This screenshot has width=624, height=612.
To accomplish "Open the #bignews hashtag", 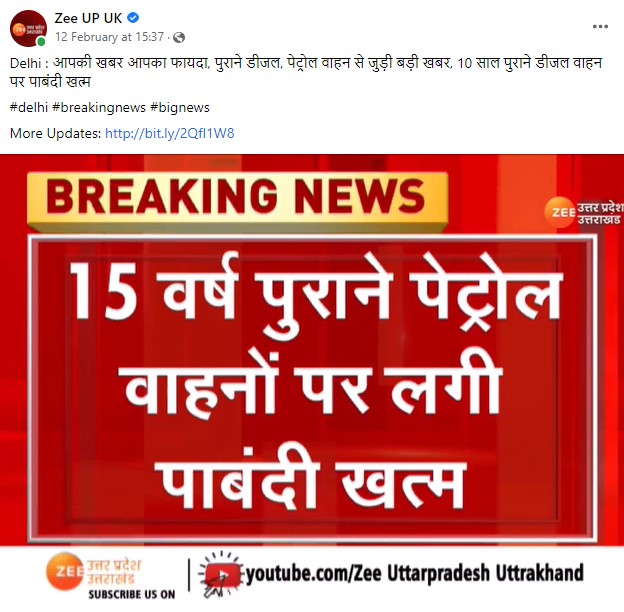I will 180,107.
